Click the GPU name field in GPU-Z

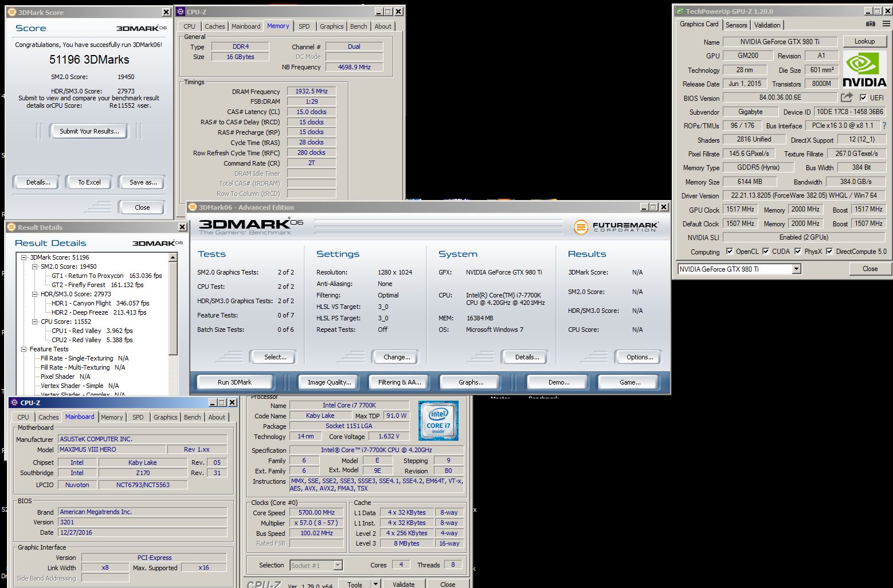point(780,42)
